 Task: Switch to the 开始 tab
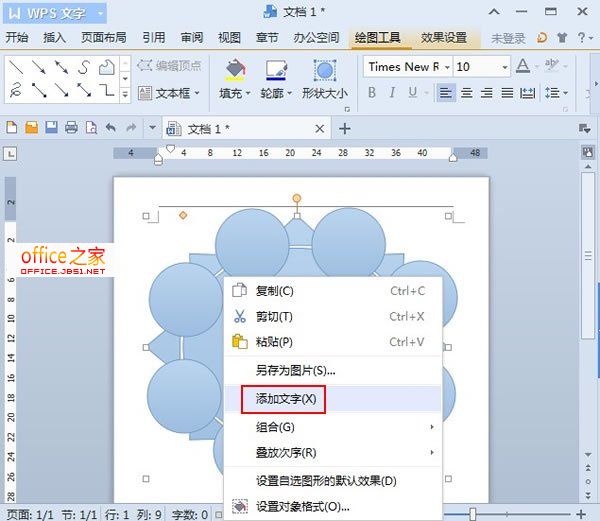pyautogui.click(x=17, y=37)
